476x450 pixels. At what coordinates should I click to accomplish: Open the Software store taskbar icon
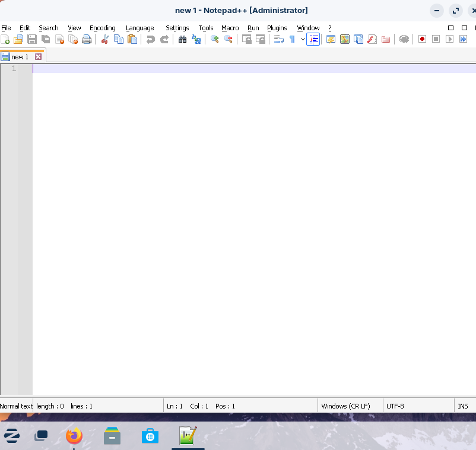click(x=150, y=436)
